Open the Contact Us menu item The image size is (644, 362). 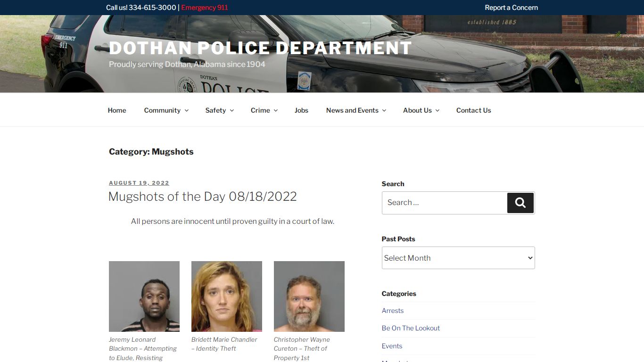coord(473,110)
